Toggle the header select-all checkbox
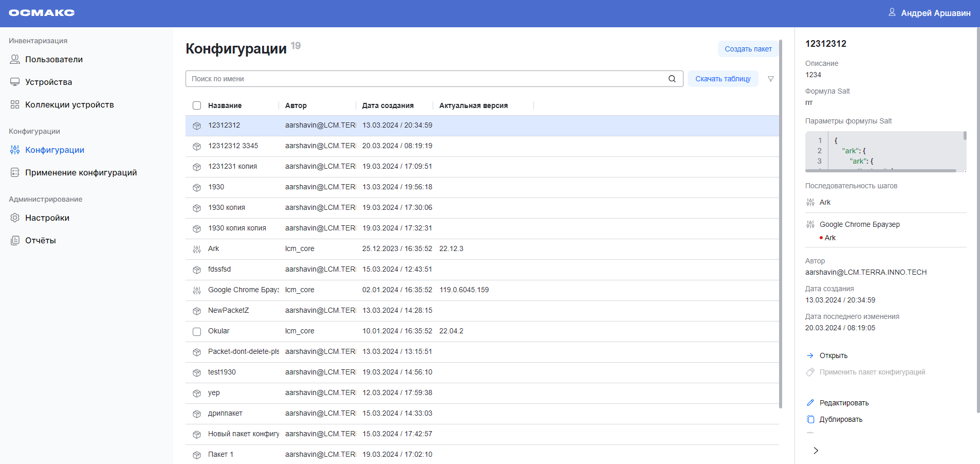Viewport: 980px width, 464px height. point(197,105)
